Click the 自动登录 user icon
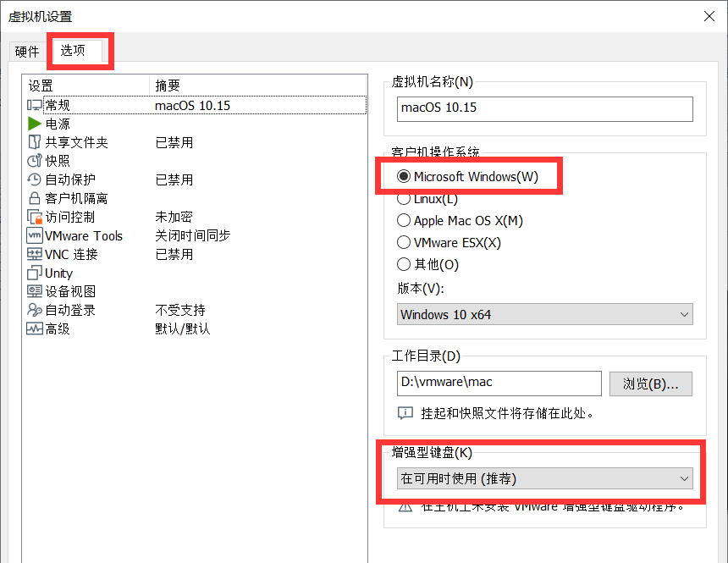 pyautogui.click(x=35, y=310)
